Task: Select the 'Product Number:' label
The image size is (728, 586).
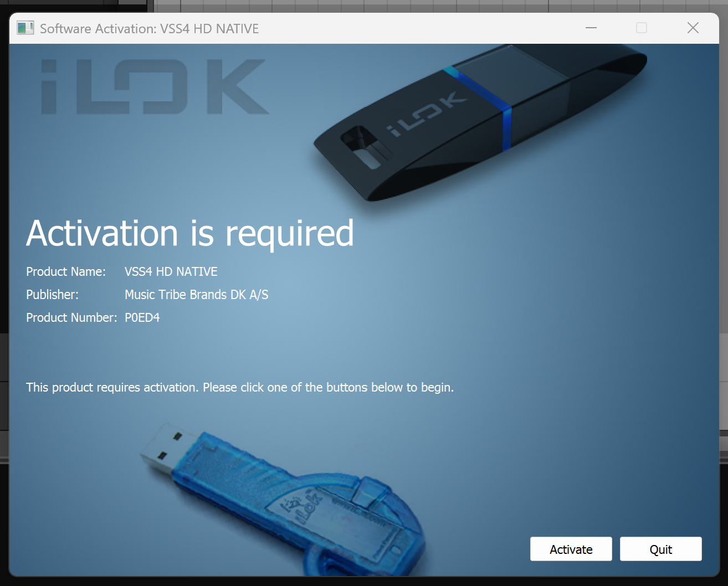Action: coord(71,317)
